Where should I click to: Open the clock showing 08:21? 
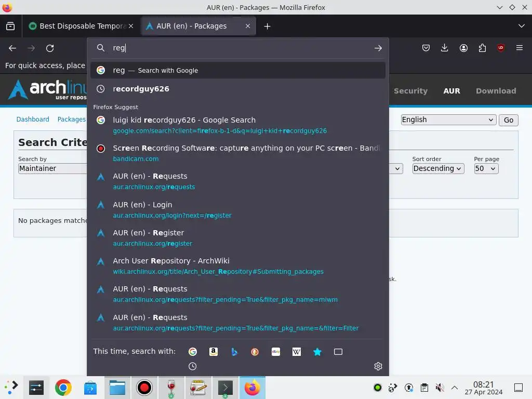pyautogui.click(x=484, y=388)
